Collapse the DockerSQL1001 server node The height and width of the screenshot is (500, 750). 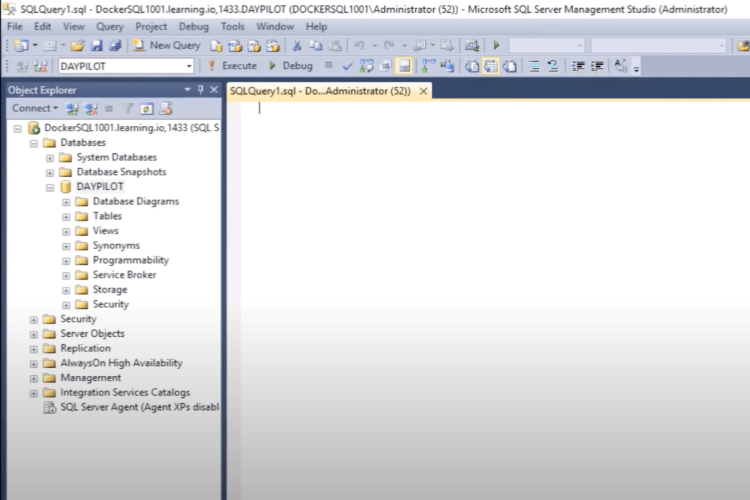[x=18, y=129]
